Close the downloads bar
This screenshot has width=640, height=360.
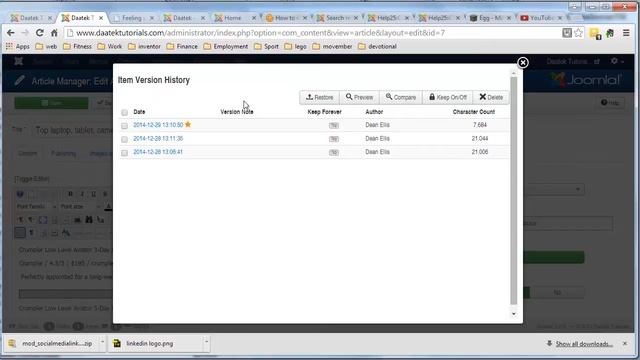coord(625,344)
